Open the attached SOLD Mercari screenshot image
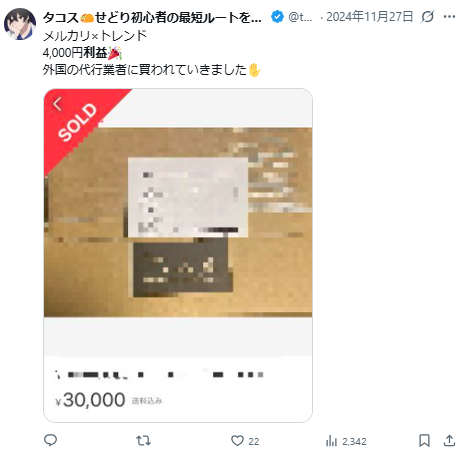The height and width of the screenshot is (455, 467). [178, 255]
